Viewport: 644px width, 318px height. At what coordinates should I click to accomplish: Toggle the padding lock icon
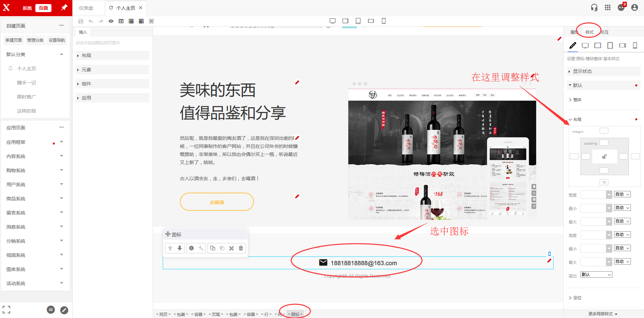[604, 156]
